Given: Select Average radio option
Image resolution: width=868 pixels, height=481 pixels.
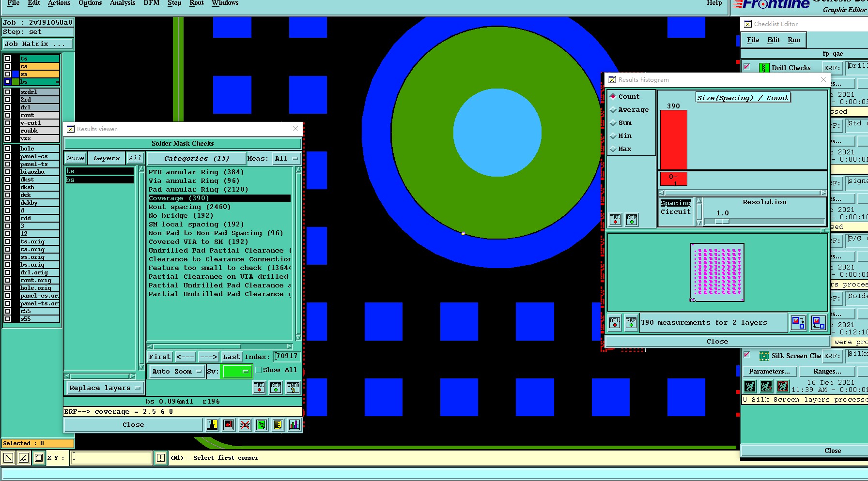Looking at the screenshot, I should point(613,110).
